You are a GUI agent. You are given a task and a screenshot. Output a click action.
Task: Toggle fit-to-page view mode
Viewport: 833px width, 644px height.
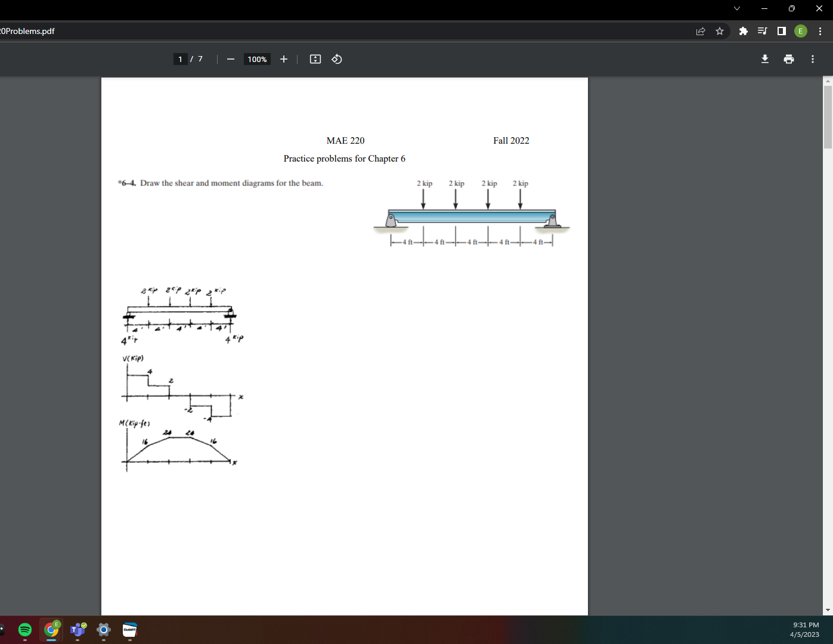(315, 59)
